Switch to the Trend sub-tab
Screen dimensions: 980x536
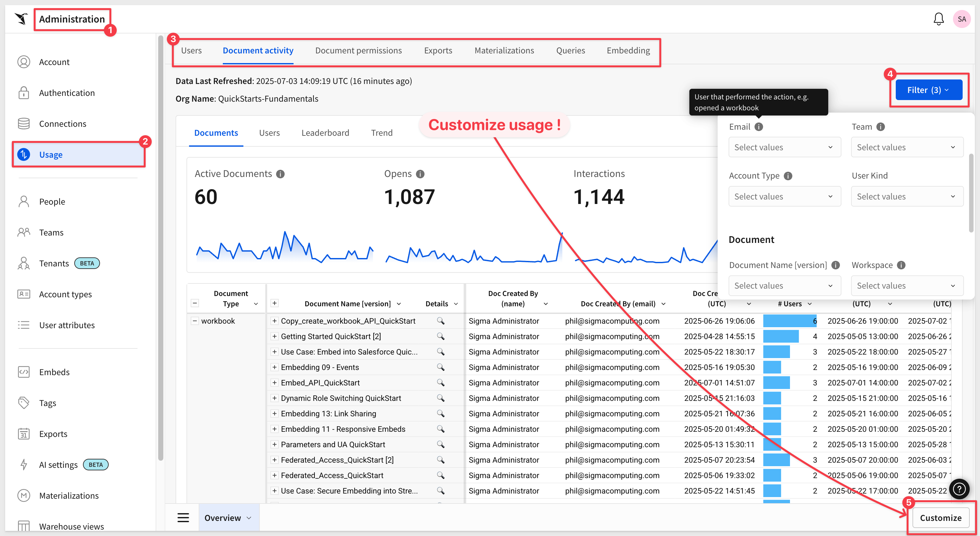(x=382, y=133)
